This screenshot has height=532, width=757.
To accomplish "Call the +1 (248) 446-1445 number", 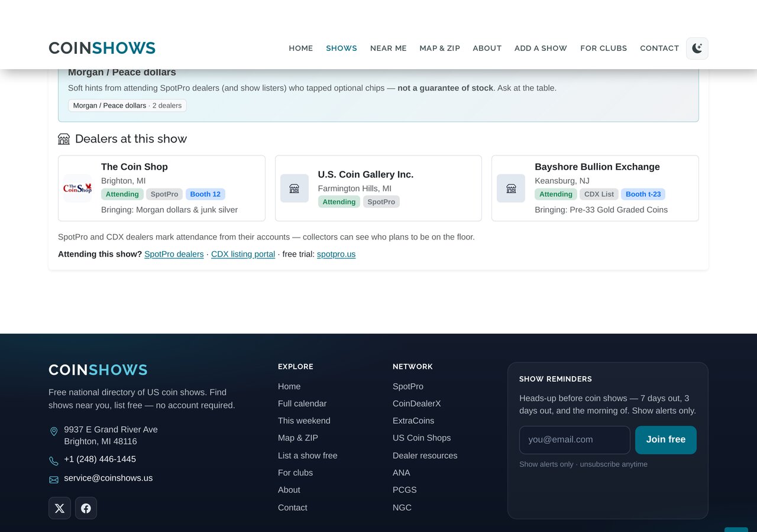I will click(x=100, y=459).
